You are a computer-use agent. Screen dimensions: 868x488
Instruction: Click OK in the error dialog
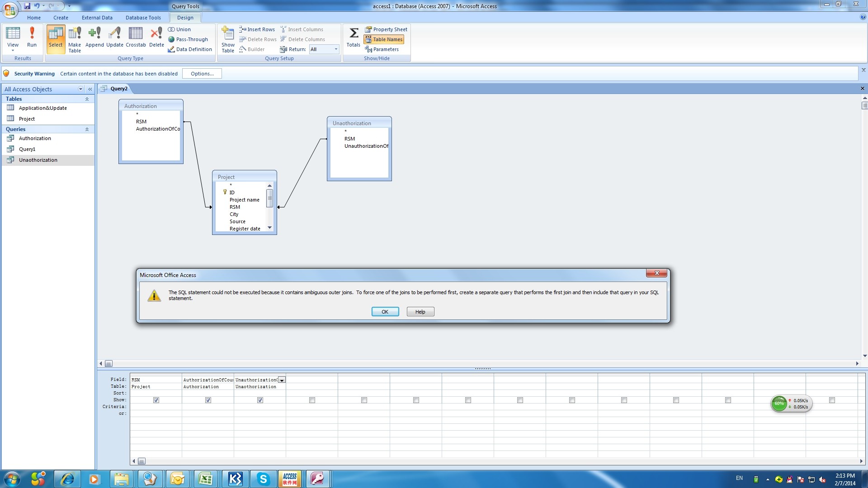coord(385,312)
